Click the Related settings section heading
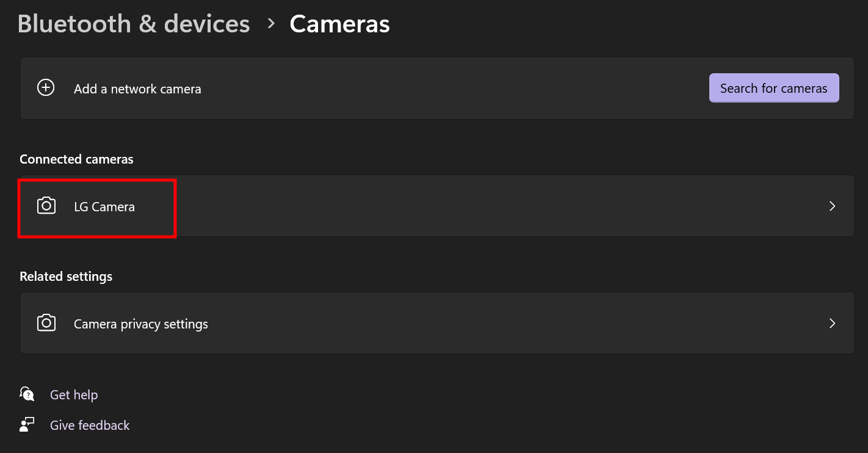 (x=66, y=277)
